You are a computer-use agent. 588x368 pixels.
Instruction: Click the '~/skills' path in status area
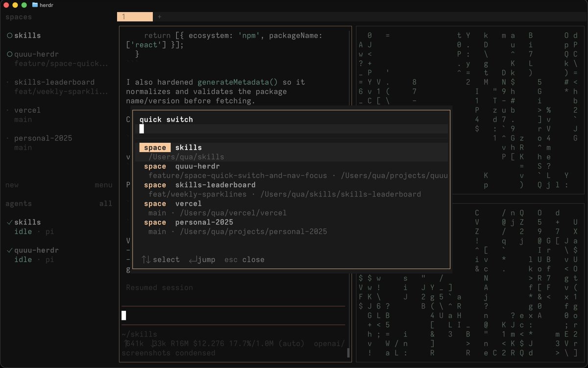click(139, 334)
